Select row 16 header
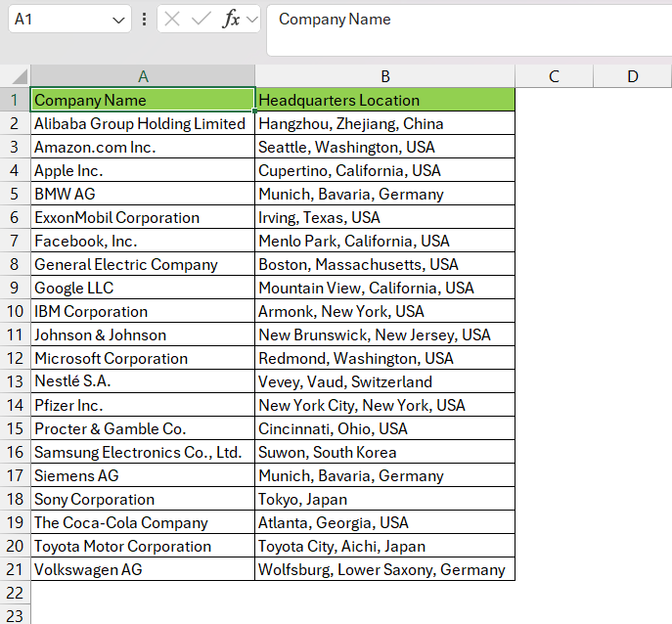This screenshot has height=624, width=672. pos(15,452)
